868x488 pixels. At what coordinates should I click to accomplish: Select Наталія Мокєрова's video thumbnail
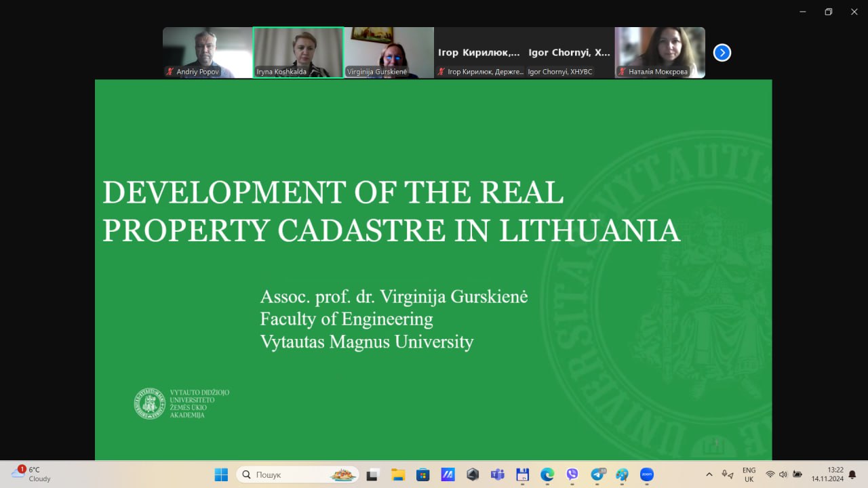(x=660, y=52)
